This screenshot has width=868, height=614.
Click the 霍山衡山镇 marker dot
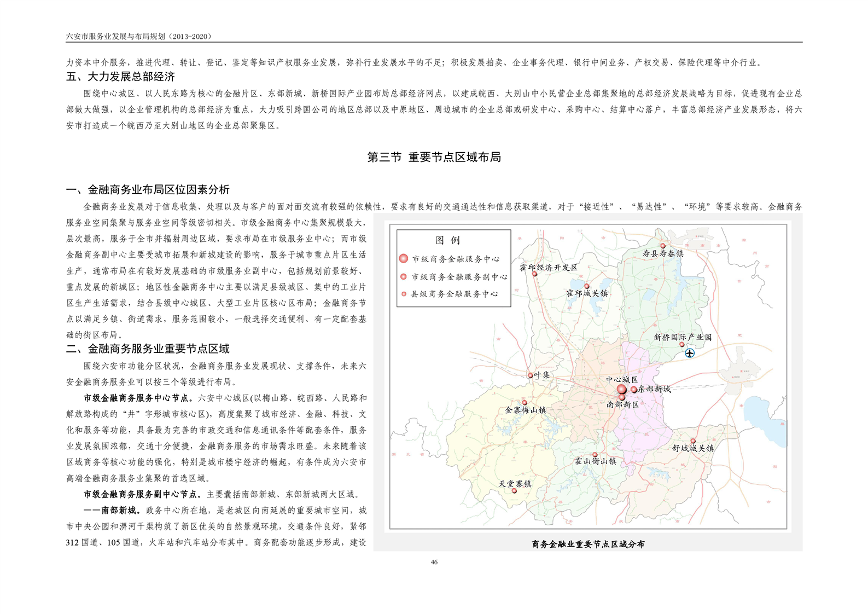tap(595, 454)
